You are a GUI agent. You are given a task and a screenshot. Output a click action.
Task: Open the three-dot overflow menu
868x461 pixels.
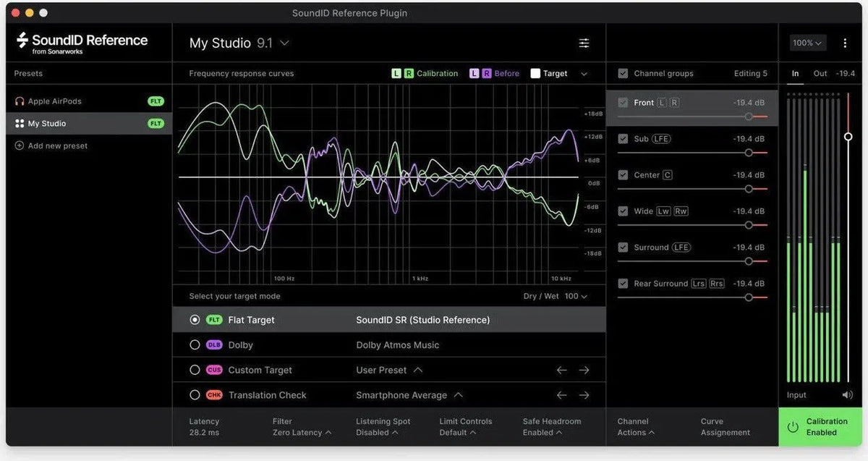[x=845, y=43]
